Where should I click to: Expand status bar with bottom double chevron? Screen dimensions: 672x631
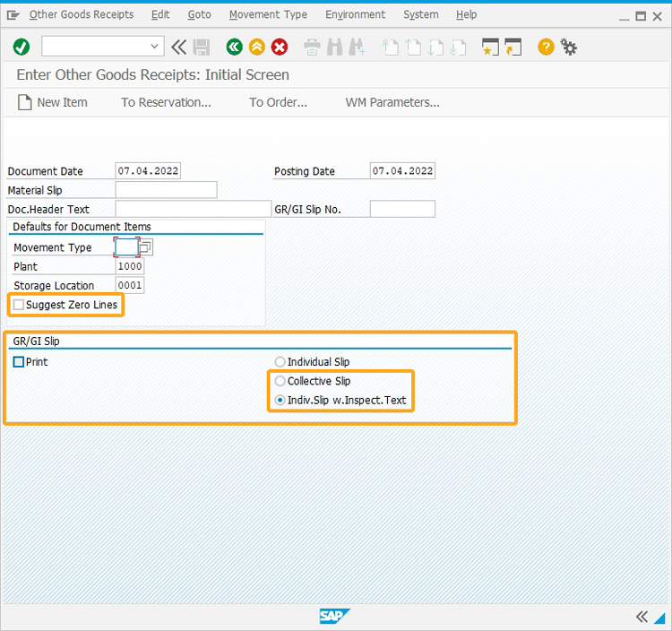[x=642, y=617]
